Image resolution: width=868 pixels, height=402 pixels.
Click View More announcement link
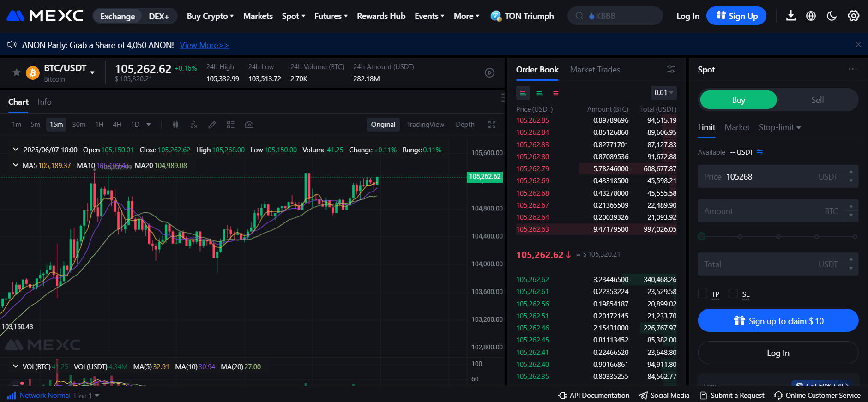(204, 45)
